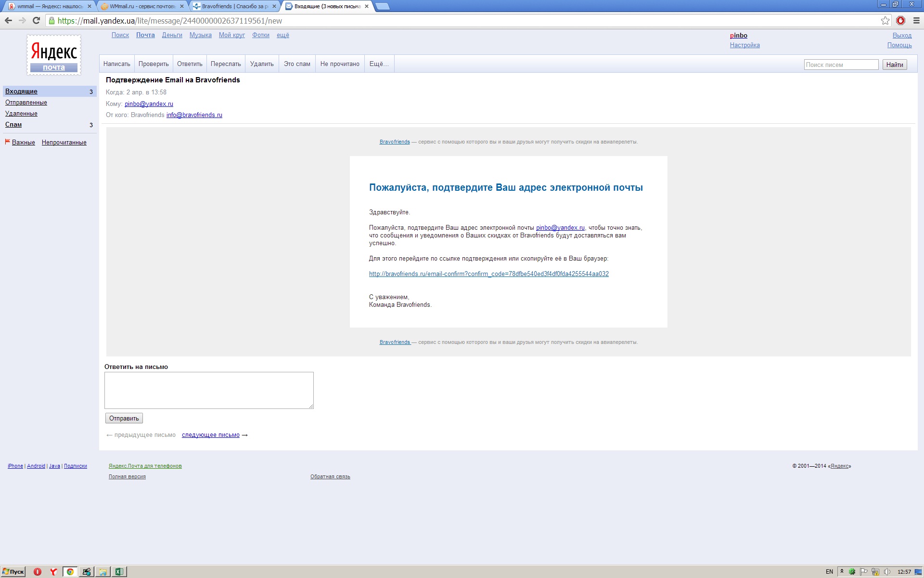Screen dimensions: 924x578
Task: Click the EN language indicator
Action: (829, 572)
